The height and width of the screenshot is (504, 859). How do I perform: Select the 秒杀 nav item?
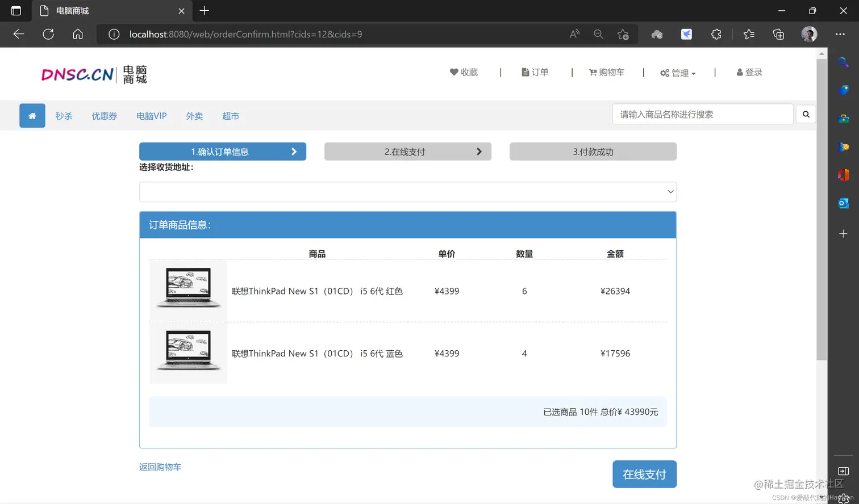pyautogui.click(x=64, y=116)
